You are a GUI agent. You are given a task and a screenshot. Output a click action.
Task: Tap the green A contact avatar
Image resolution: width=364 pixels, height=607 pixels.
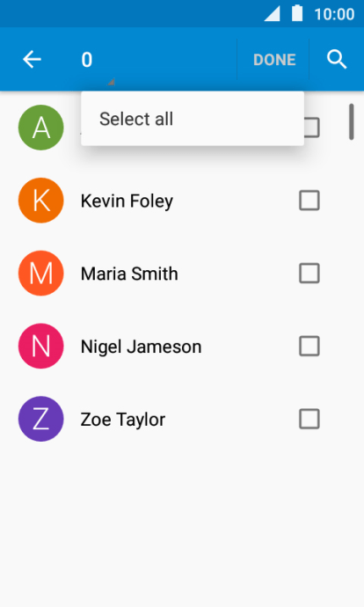click(41, 128)
